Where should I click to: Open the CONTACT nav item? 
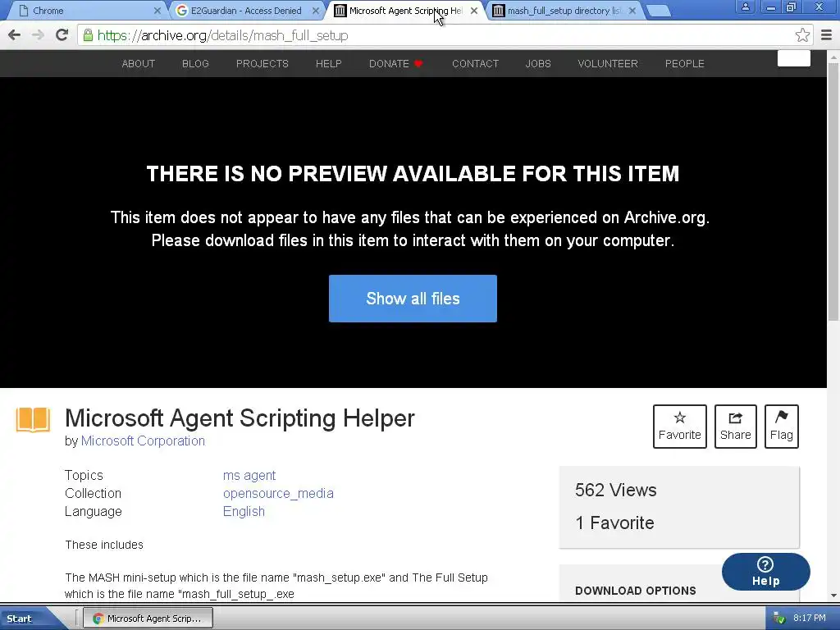pos(475,64)
